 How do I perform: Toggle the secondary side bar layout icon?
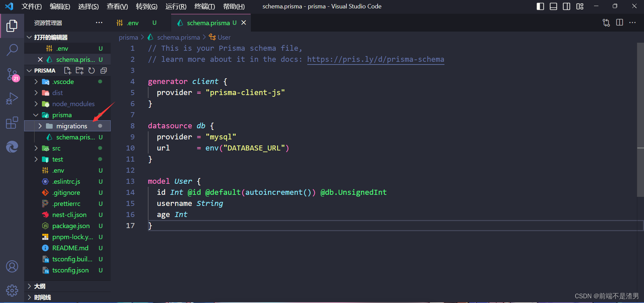(567, 6)
